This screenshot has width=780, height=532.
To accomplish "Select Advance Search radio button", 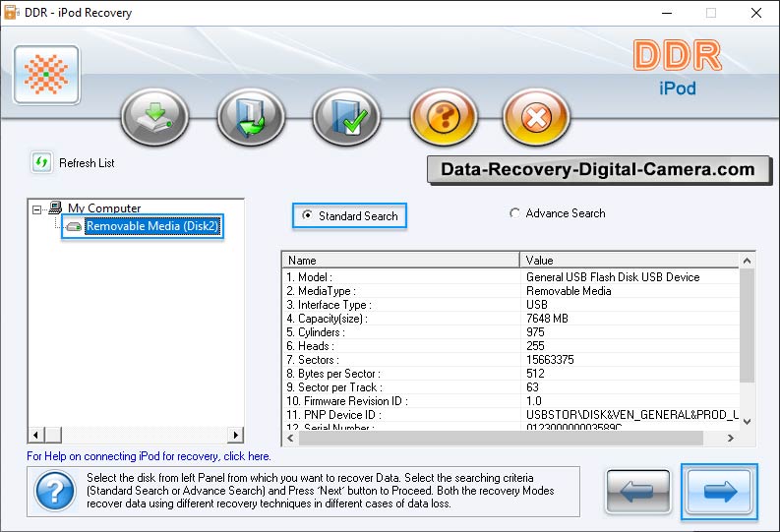I will (514, 213).
